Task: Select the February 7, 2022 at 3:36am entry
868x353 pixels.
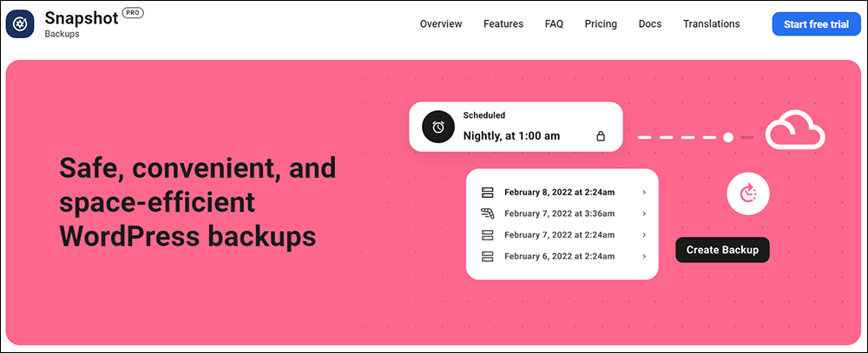Action: [x=560, y=213]
